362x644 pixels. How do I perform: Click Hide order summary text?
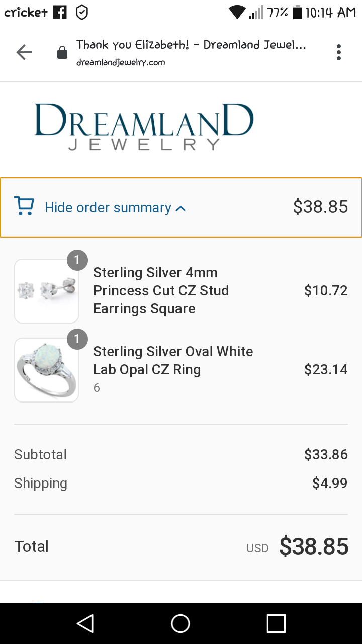point(108,207)
